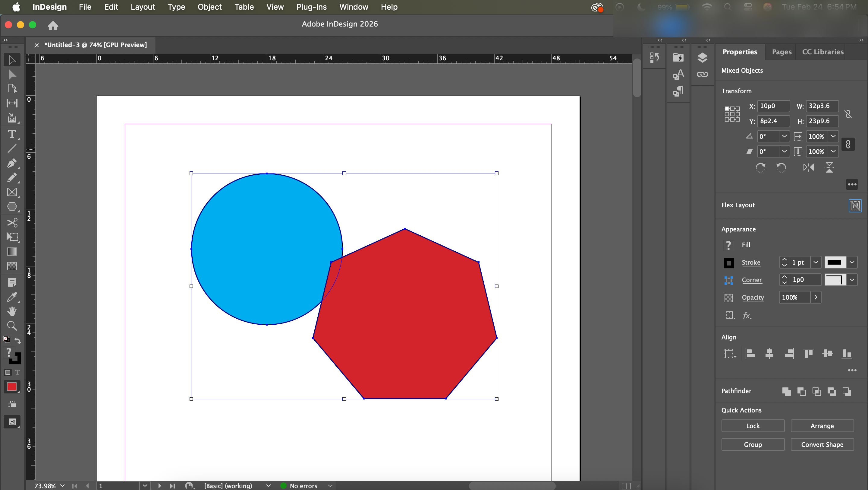Select the Type tool
868x490 pixels.
(x=12, y=134)
